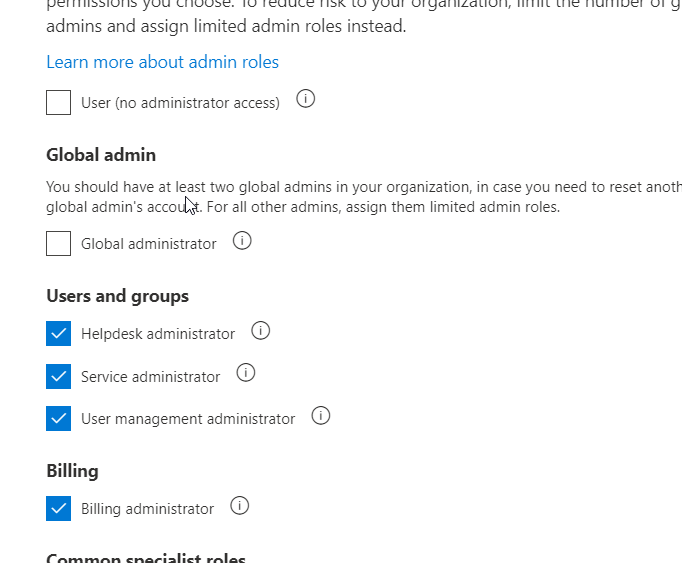Open Billing administrator info icon
Viewport: 682px width, 563px height.
[x=240, y=505]
